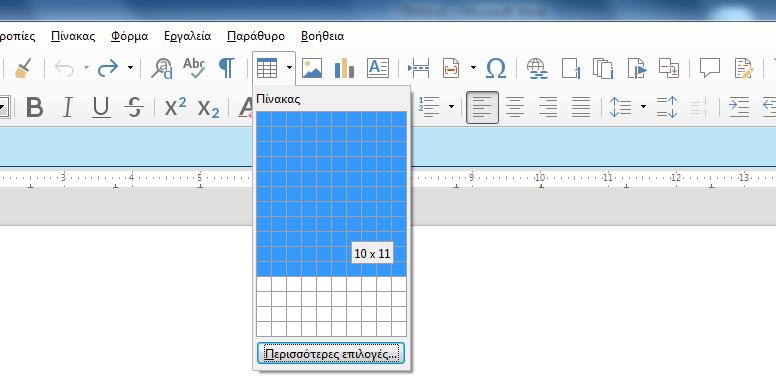Viewport: 776px width, 387px height.
Task: Open the Πίνακας menu
Action: click(73, 36)
